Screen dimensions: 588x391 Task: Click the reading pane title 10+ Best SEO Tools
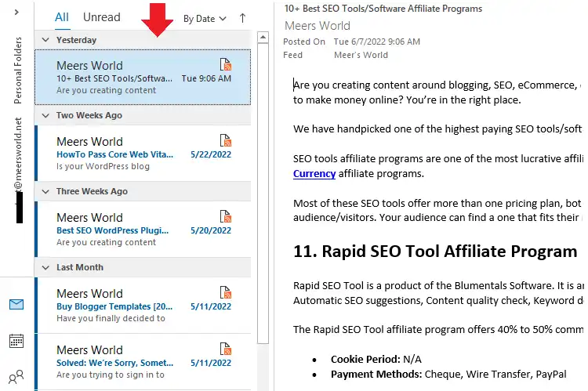pos(383,9)
